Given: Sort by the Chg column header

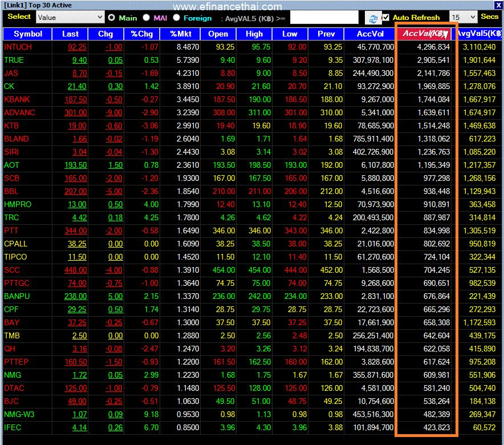Looking at the screenshot, I should tap(105, 34).
